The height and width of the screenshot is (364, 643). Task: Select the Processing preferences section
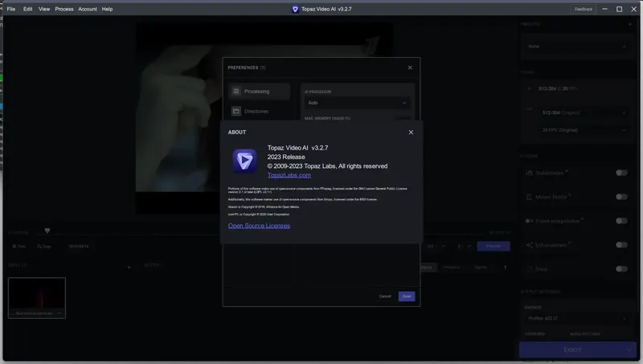[260, 92]
